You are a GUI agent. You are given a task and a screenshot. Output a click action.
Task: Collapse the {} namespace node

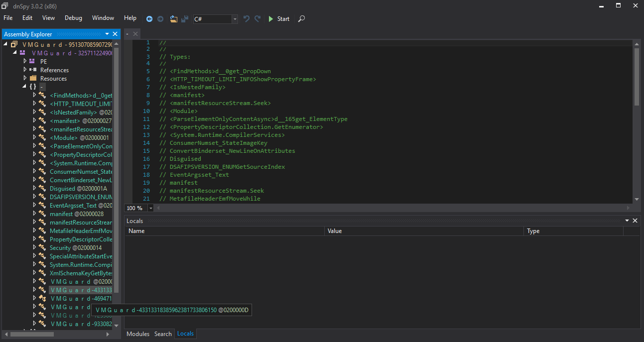pyautogui.click(x=24, y=86)
